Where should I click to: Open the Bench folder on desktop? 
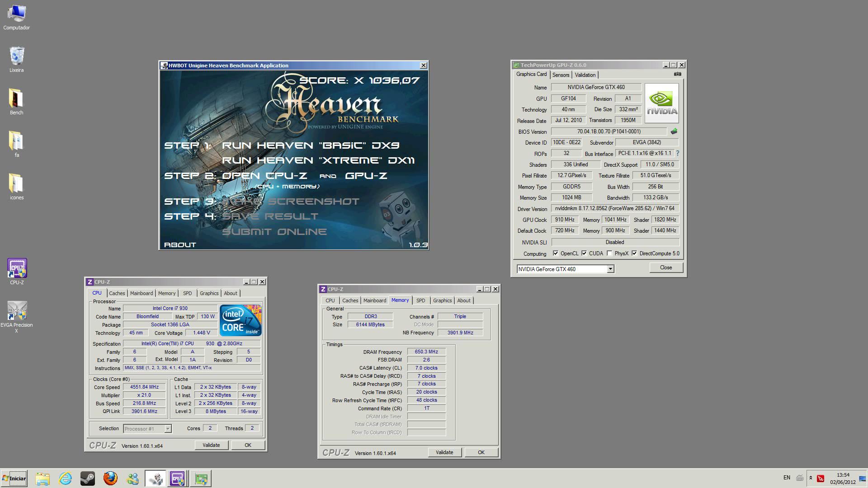16,102
